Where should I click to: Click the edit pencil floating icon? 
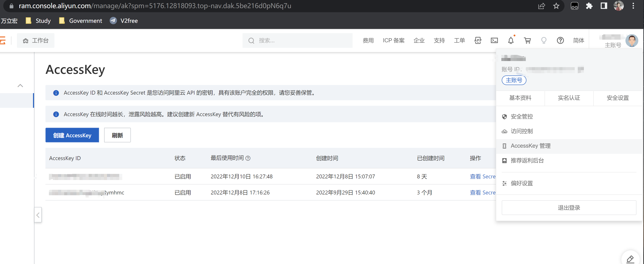630,259
